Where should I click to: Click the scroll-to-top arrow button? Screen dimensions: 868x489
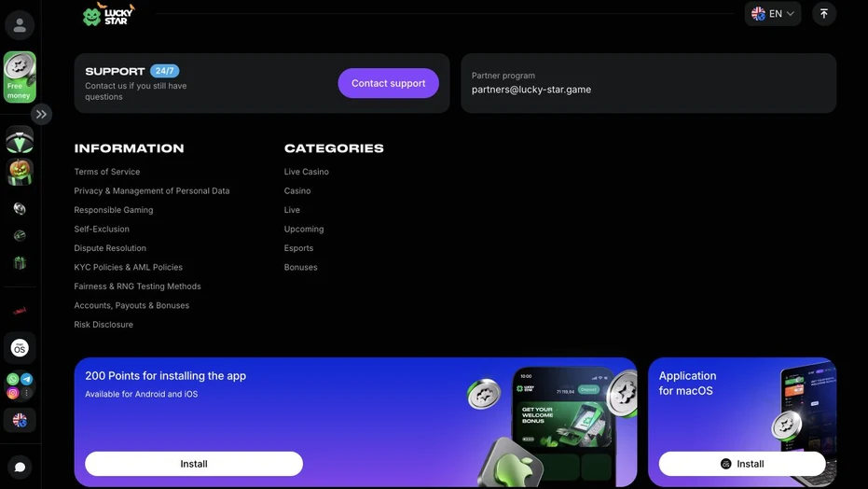[x=824, y=14]
